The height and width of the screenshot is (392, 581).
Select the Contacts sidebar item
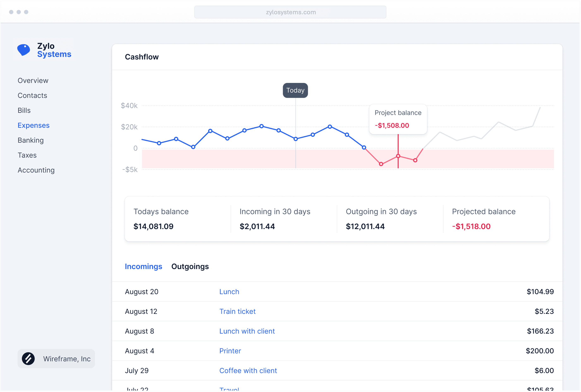click(32, 95)
